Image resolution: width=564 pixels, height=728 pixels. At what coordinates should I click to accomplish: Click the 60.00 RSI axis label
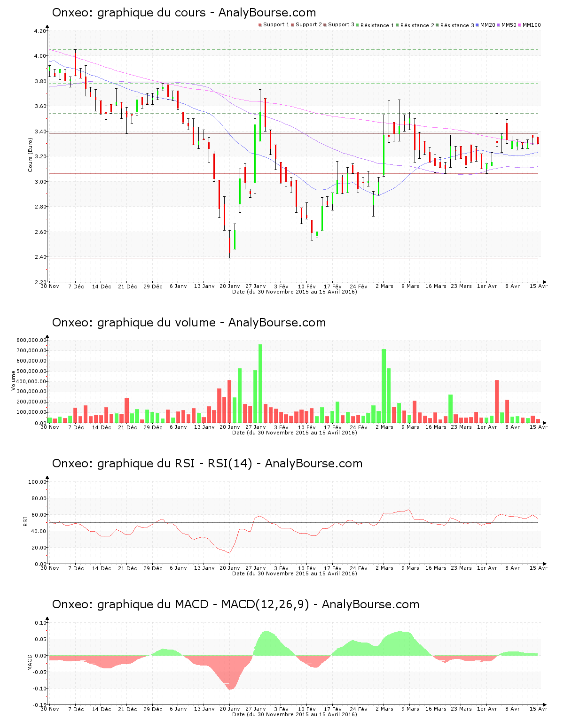click(39, 515)
